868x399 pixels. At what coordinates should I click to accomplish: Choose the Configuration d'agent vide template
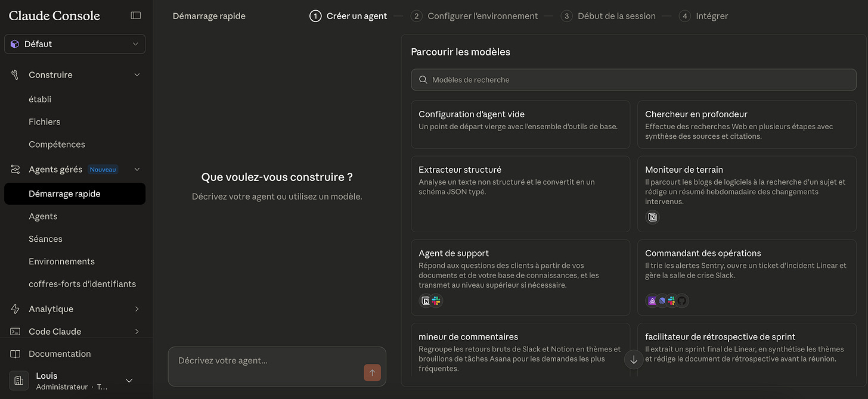[x=520, y=124]
